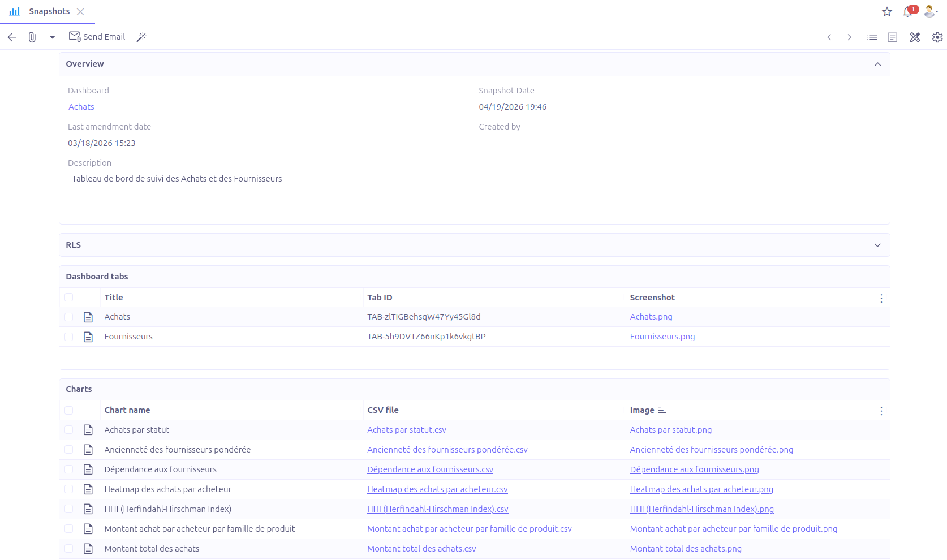Open Dépendance aux fournisseurs document icon
947x560 pixels.
88,469
